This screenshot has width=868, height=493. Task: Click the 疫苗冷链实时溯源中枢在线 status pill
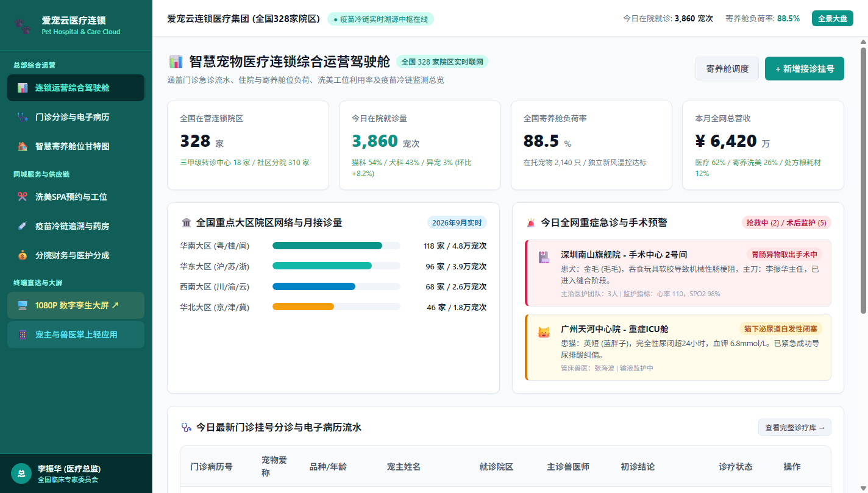point(380,19)
